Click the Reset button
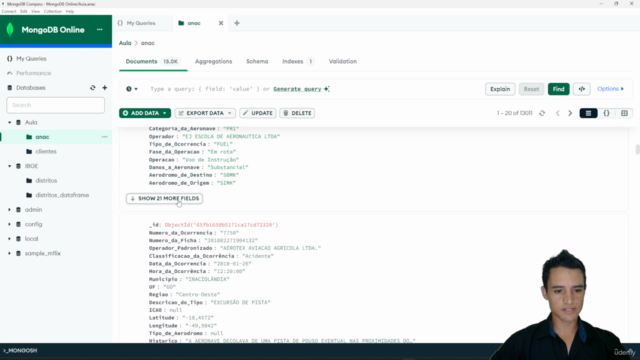This screenshot has width=640, height=360. point(531,89)
